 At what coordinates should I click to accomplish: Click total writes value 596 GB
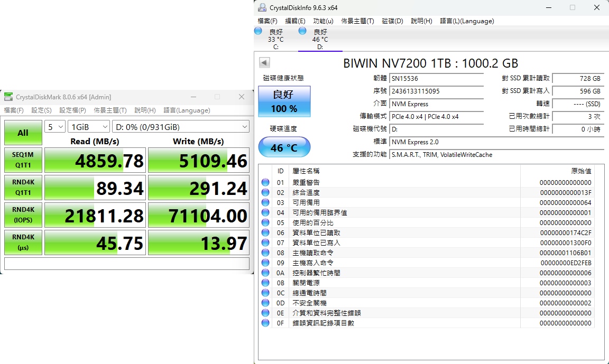[x=578, y=91]
